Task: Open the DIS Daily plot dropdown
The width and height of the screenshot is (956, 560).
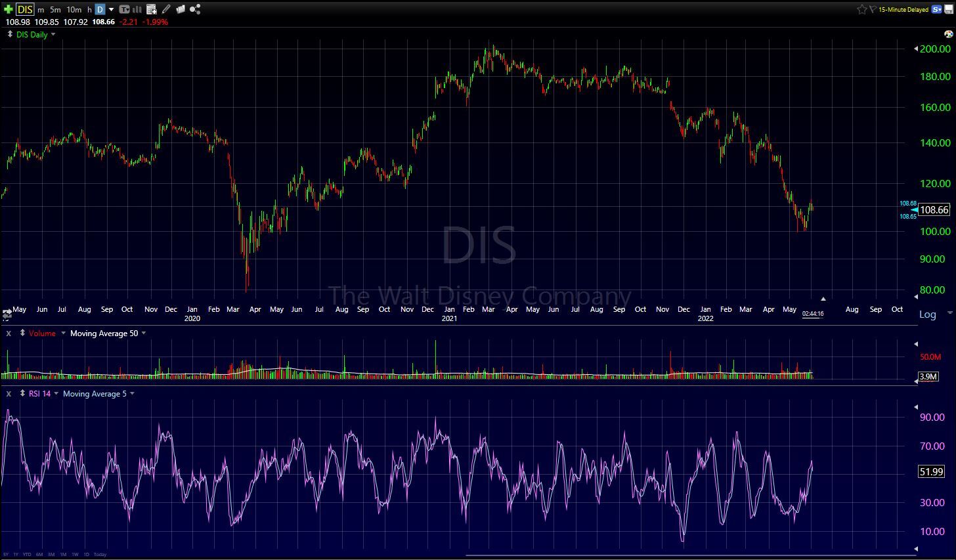Action: [53, 34]
